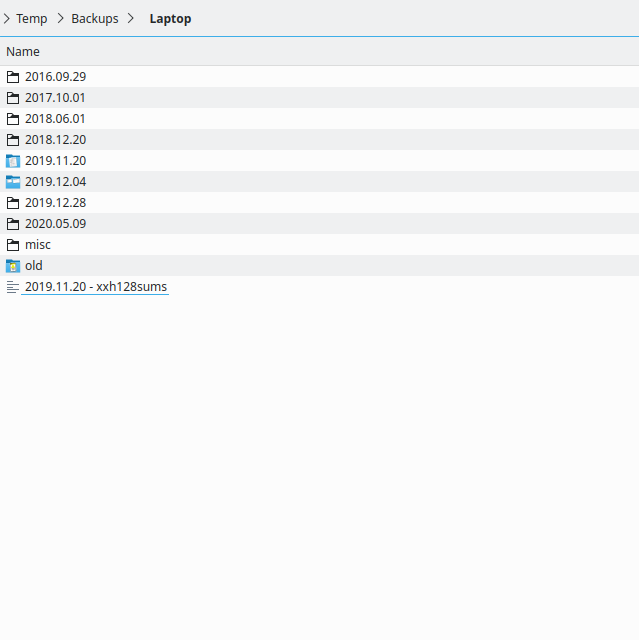Expand the chevron before Backups
Image resolution: width=639 pixels, height=640 pixels.
60,18
